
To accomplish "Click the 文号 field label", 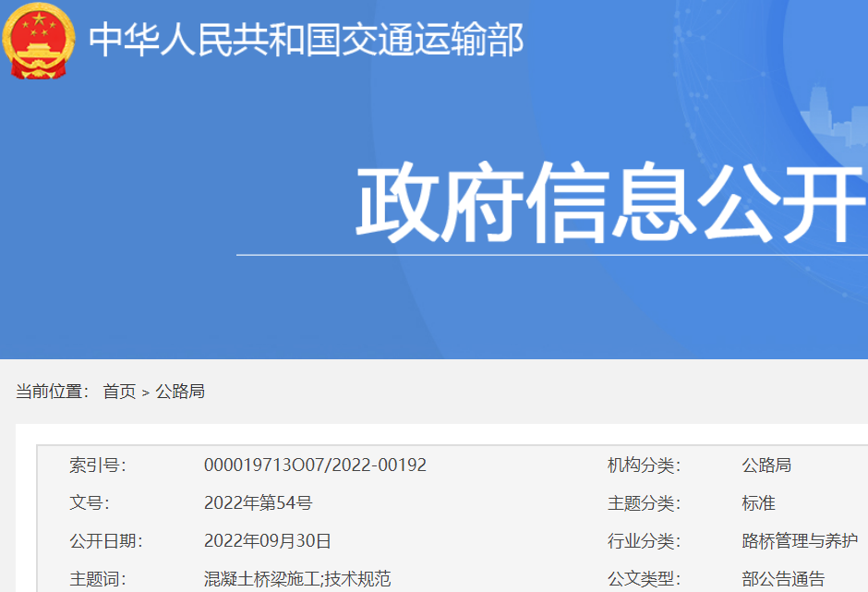I will 90,502.
